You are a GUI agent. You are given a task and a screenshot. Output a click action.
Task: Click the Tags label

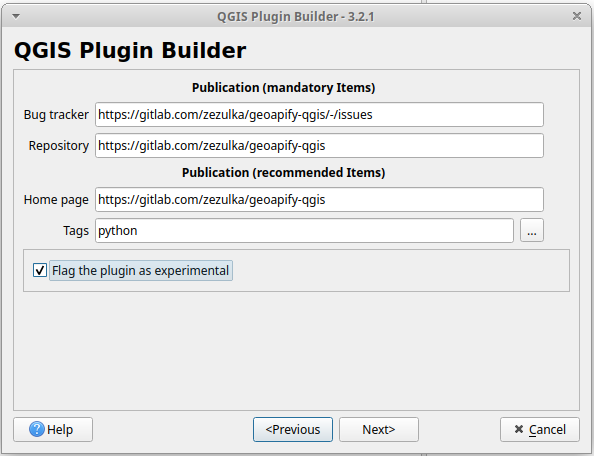pos(76,231)
